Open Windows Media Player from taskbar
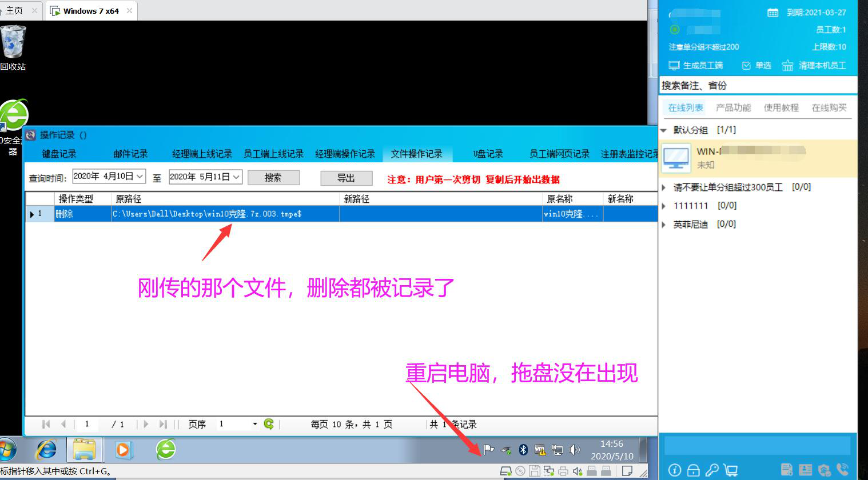 click(122, 450)
